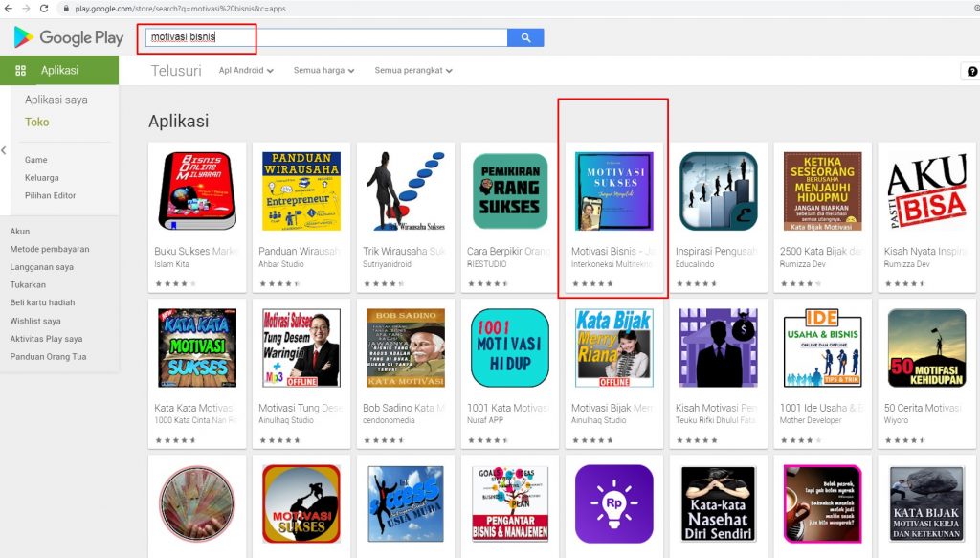Viewport: 980px width, 558px height.
Task: Open the Tukarkan link
Action: pos(28,285)
